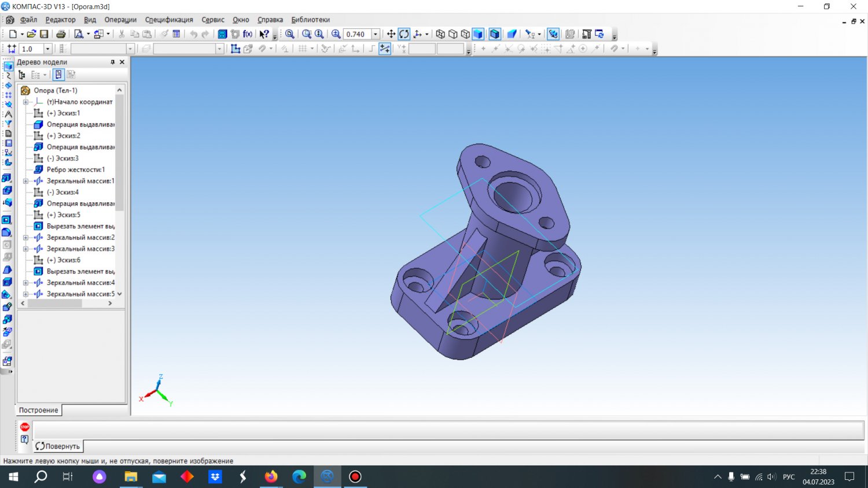Image resolution: width=868 pixels, height=488 pixels.
Task: Open the Редактор menu
Action: (x=60, y=20)
